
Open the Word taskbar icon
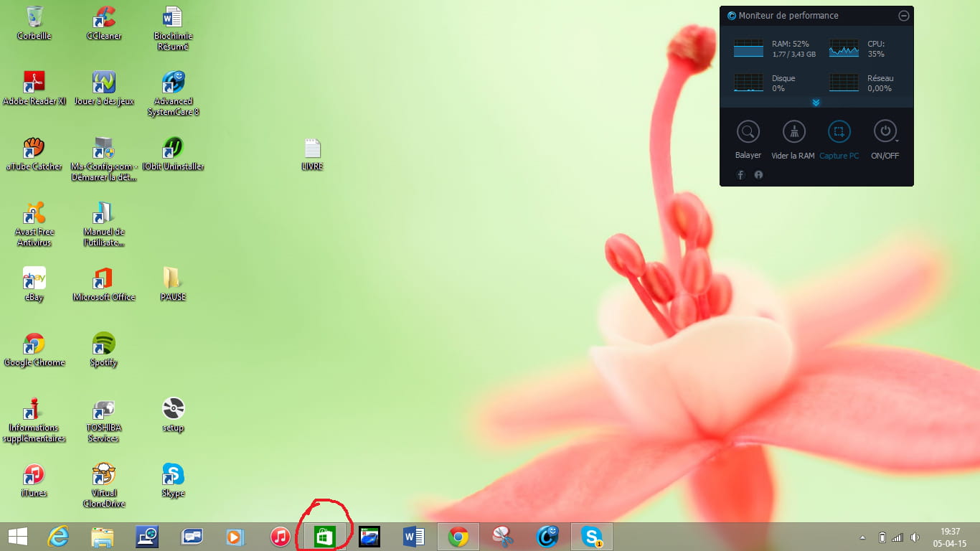414,537
